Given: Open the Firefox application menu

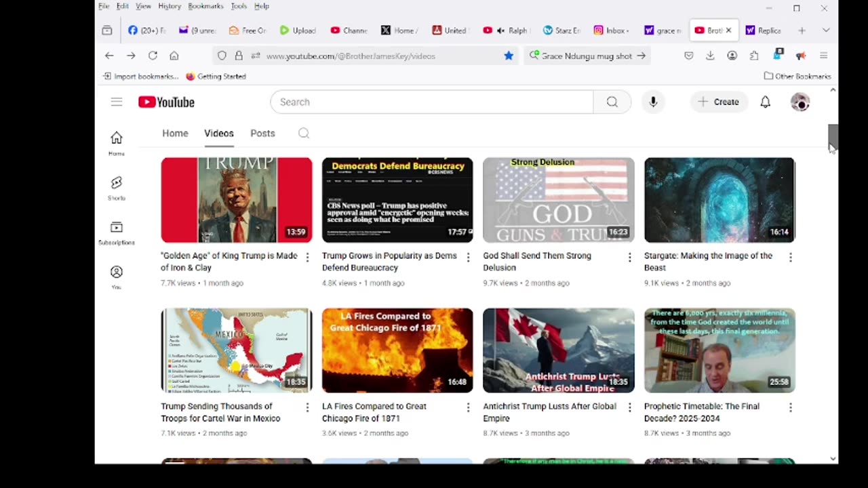Looking at the screenshot, I should pyautogui.click(x=824, y=56).
